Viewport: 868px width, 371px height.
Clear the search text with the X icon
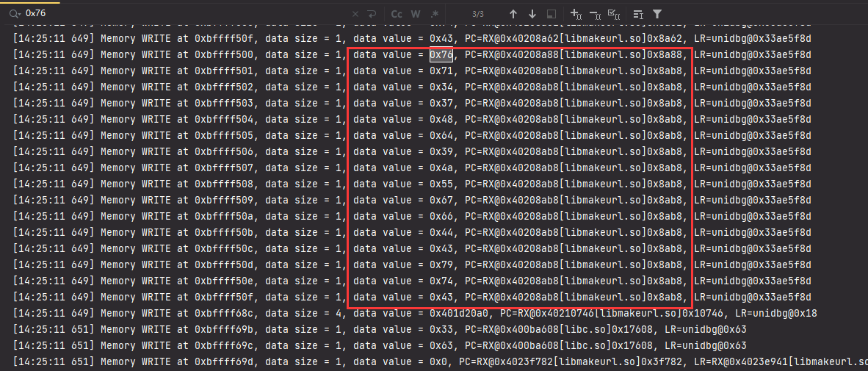(x=355, y=14)
